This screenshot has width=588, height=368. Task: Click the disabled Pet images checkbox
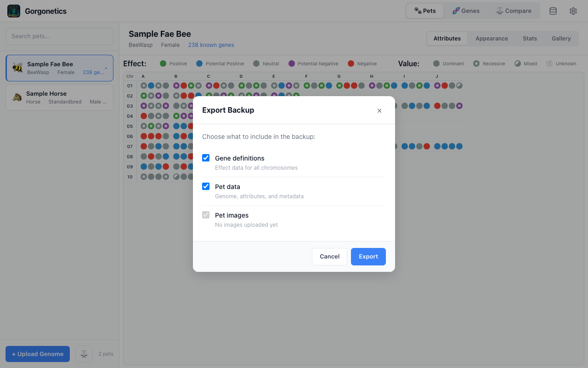coord(206,215)
